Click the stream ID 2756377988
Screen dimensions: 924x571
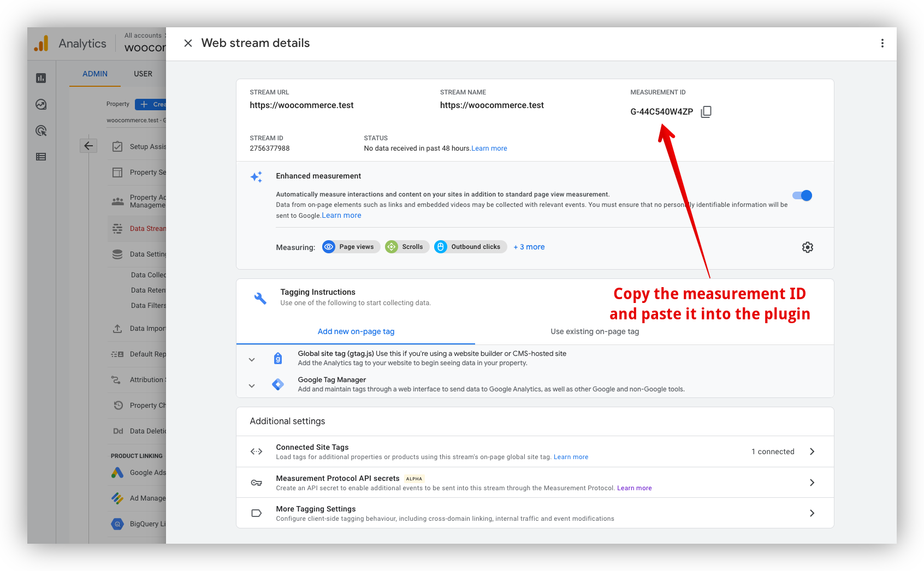coord(270,148)
